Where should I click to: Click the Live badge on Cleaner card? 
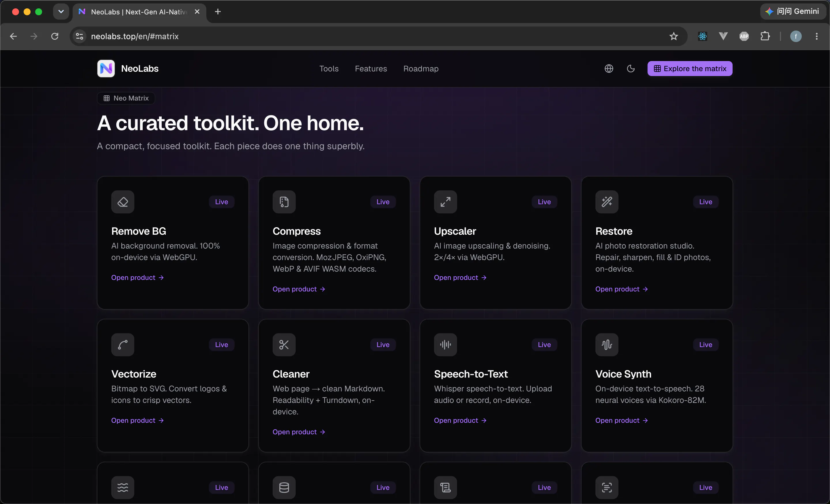click(x=383, y=345)
